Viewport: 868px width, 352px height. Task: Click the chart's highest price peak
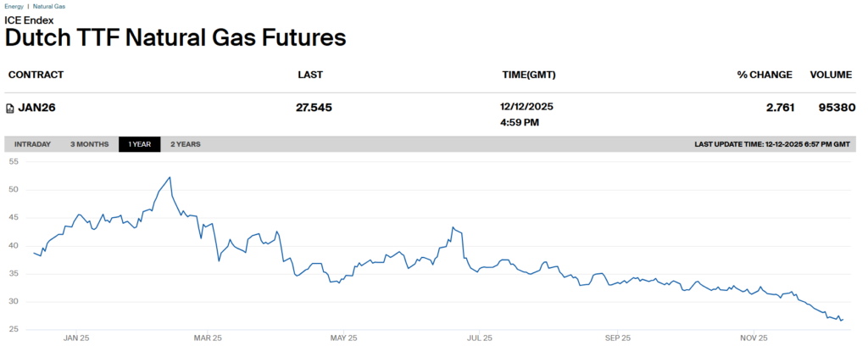(x=170, y=177)
